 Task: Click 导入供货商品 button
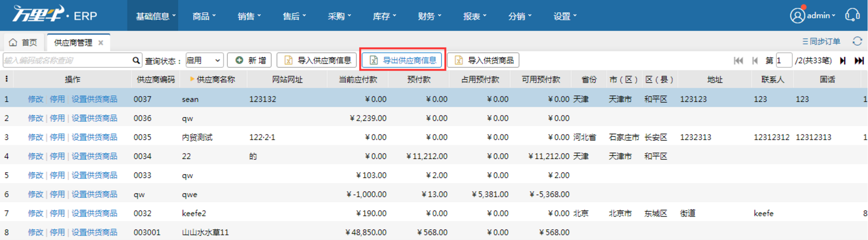point(483,61)
